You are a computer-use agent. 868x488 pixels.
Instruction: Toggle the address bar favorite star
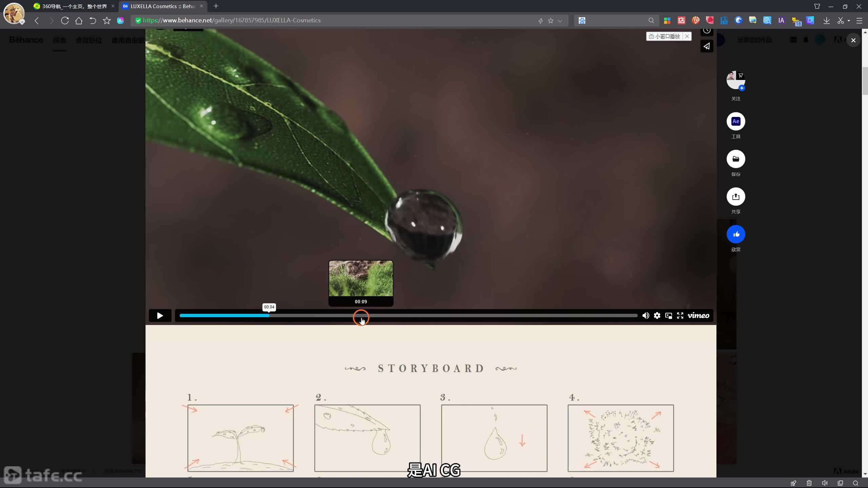tap(551, 21)
